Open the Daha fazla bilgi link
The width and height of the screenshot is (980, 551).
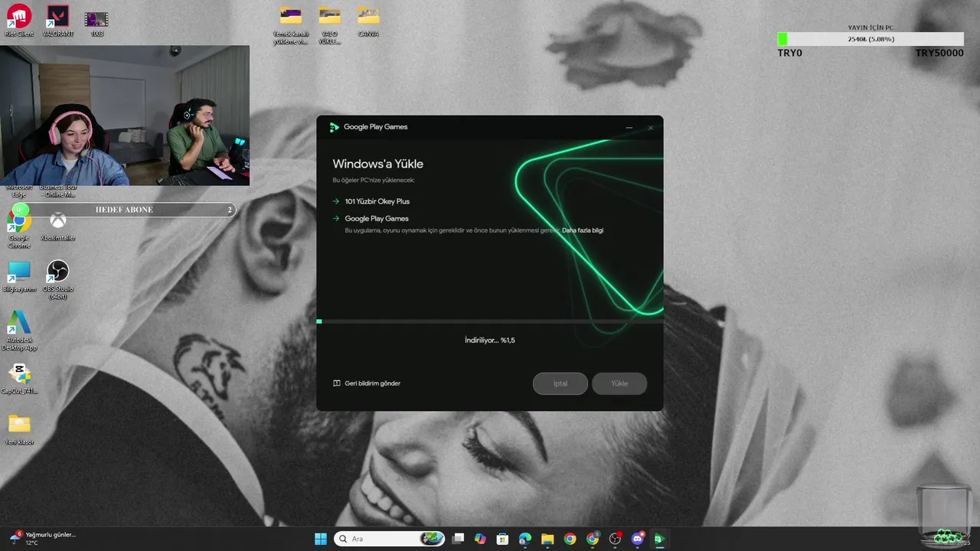583,230
